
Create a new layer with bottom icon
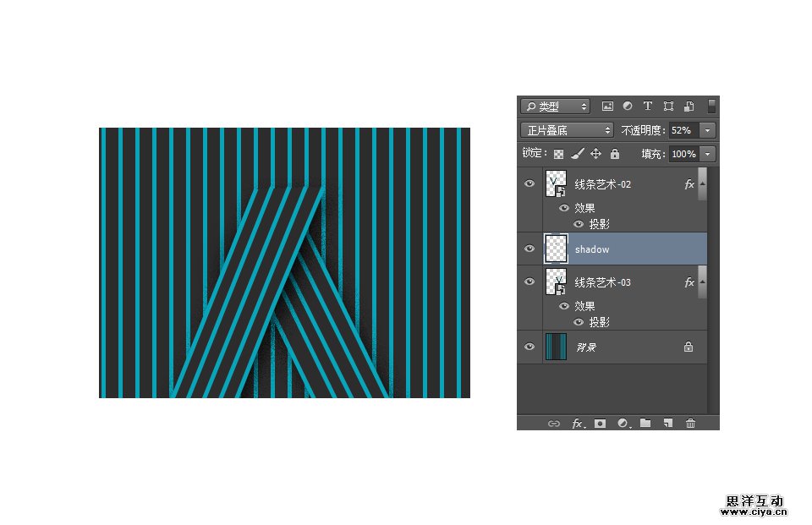(667, 424)
